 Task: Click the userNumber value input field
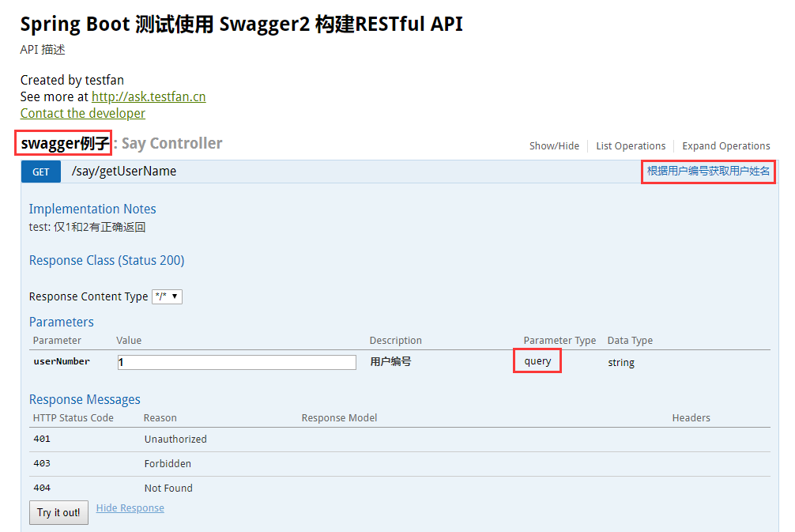(x=237, y=362)
